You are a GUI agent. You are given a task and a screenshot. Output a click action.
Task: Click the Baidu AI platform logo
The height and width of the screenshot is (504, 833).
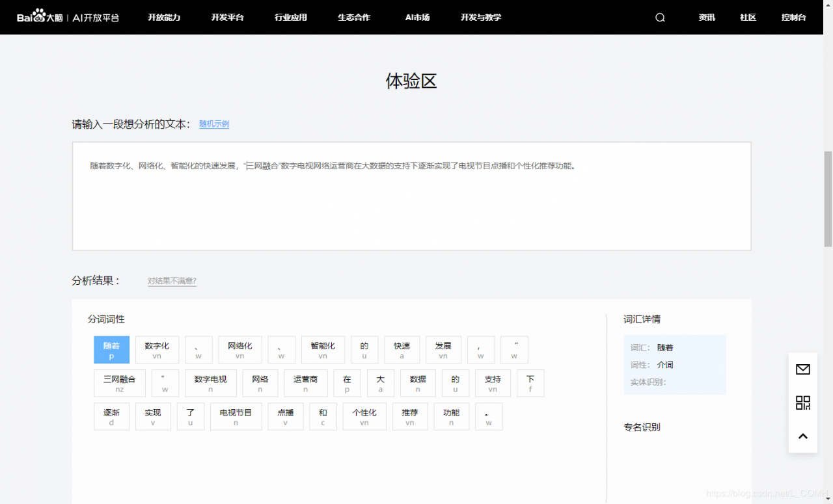coord(68,17)
